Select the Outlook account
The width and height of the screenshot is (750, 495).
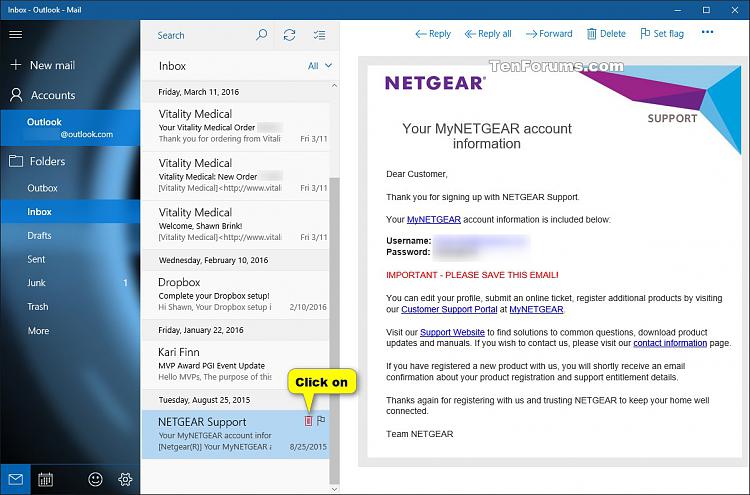tap(70, 128)
